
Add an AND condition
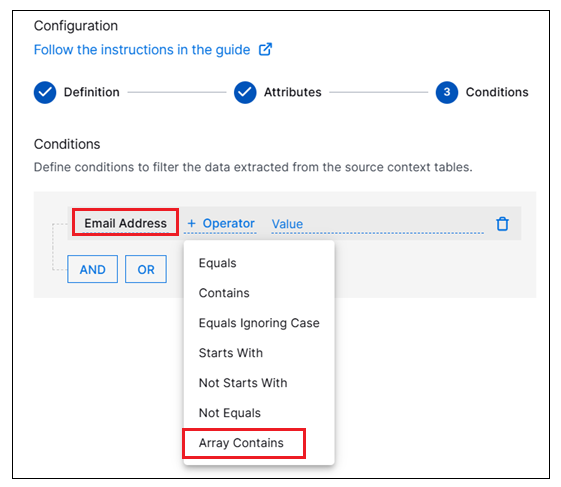click(92, 269)
